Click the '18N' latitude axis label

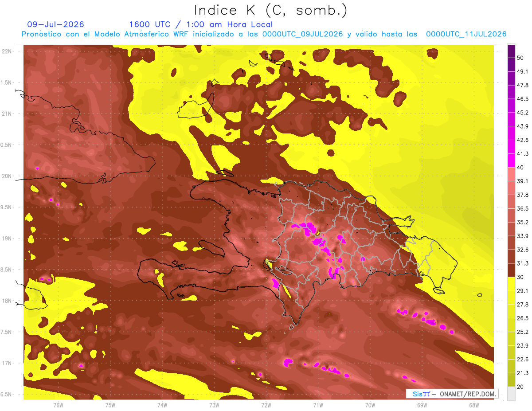7,301
